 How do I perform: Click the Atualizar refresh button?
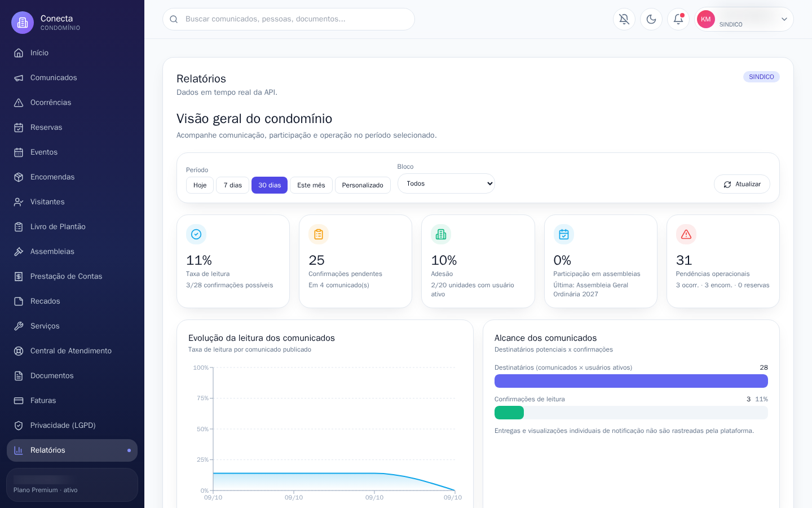[742, 184]
